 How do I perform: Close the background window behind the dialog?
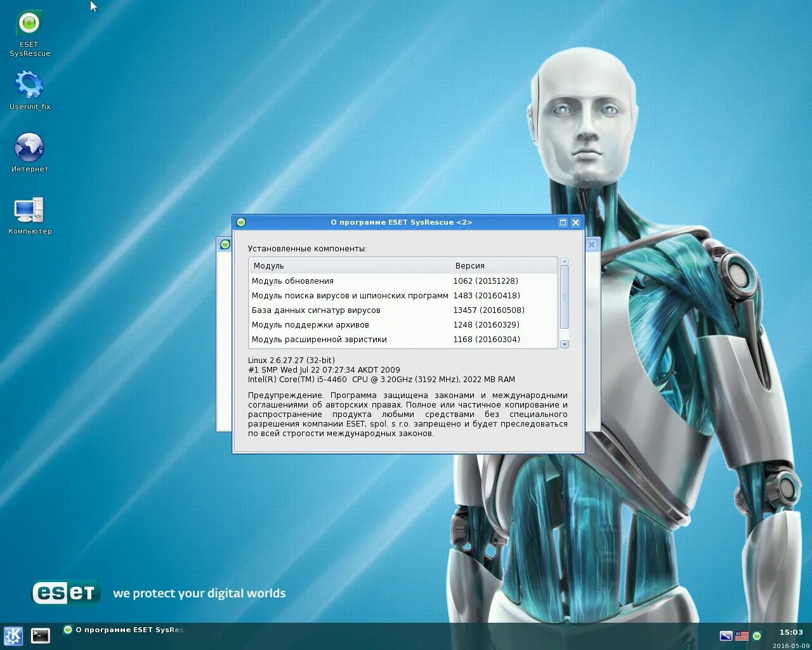click(x=591, y=244)
